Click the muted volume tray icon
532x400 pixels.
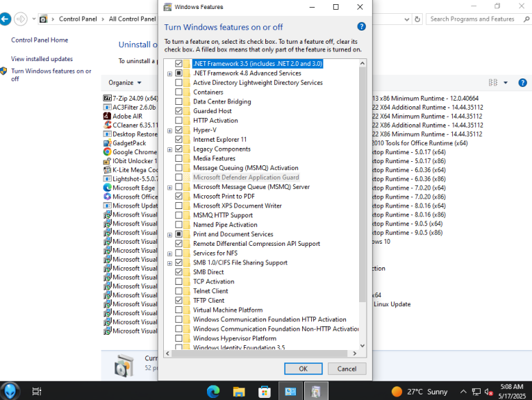(x=488, y=392)
